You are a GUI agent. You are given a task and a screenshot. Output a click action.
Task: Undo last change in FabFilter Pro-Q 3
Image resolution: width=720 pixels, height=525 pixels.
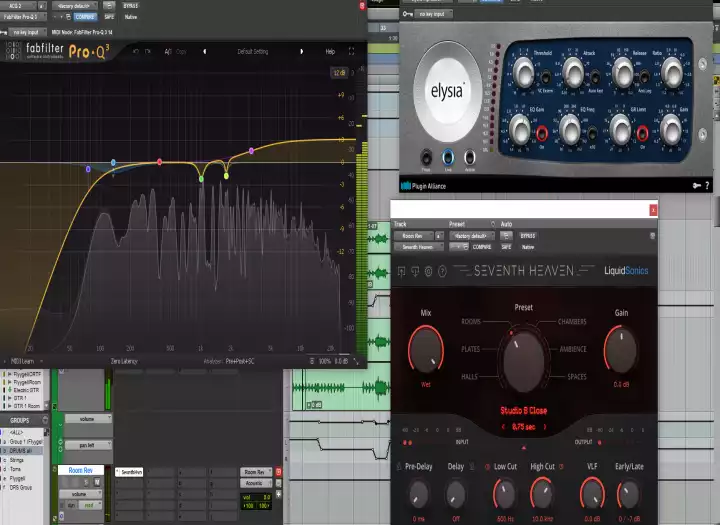(x=135, y=51)
